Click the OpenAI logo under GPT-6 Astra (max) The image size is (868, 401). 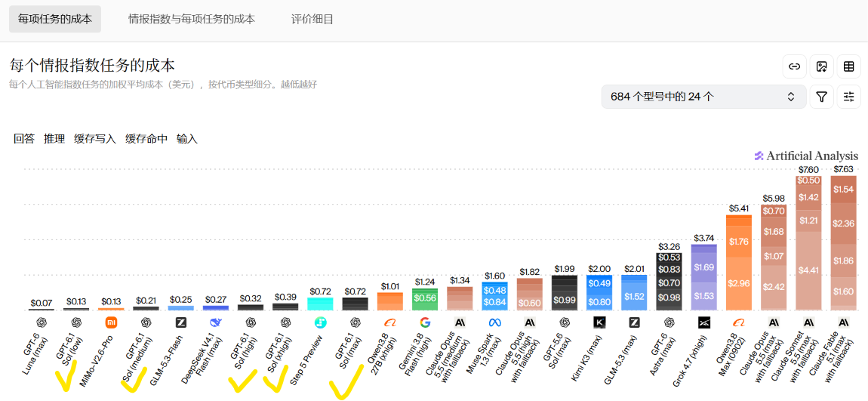click(x=669, y=322)
